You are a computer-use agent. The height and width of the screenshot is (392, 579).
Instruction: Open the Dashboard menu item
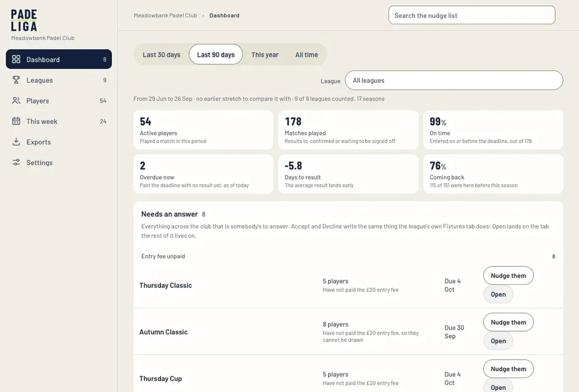58,59
